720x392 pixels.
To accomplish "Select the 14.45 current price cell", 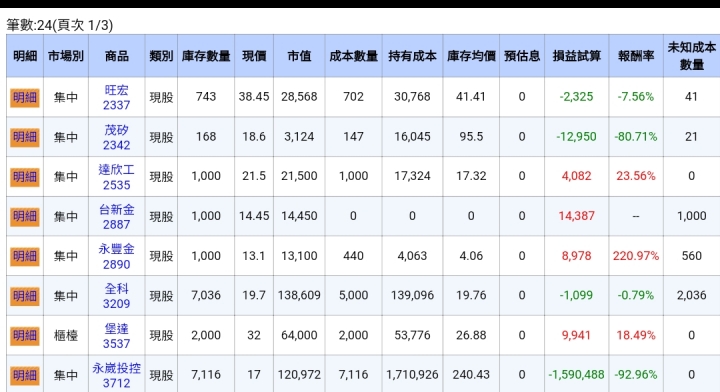I will click(x=254, y=216).
